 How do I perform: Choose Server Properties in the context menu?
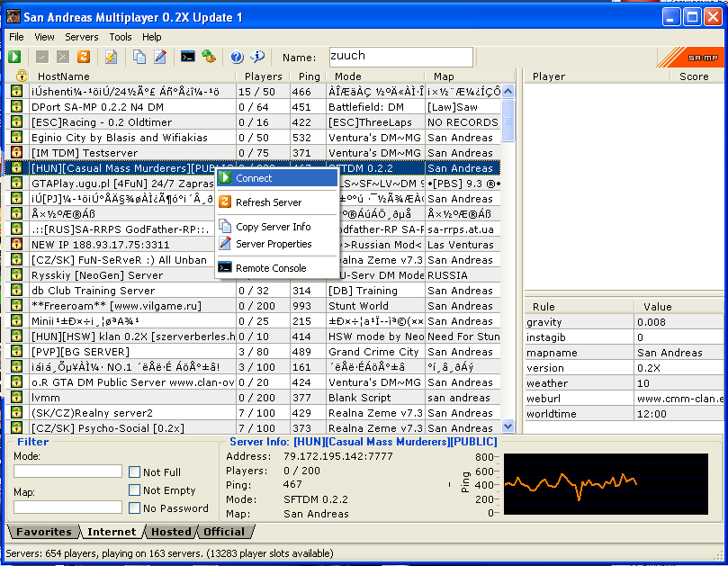(x=277, y=244)
